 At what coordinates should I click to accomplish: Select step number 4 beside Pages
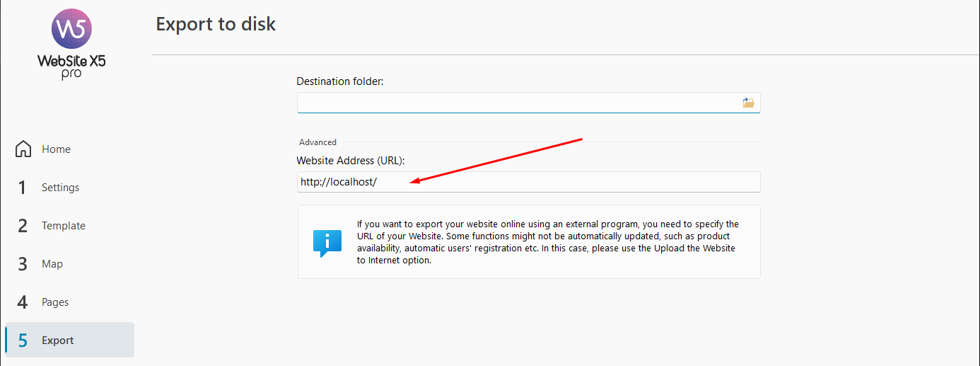[x=23, y=302]
